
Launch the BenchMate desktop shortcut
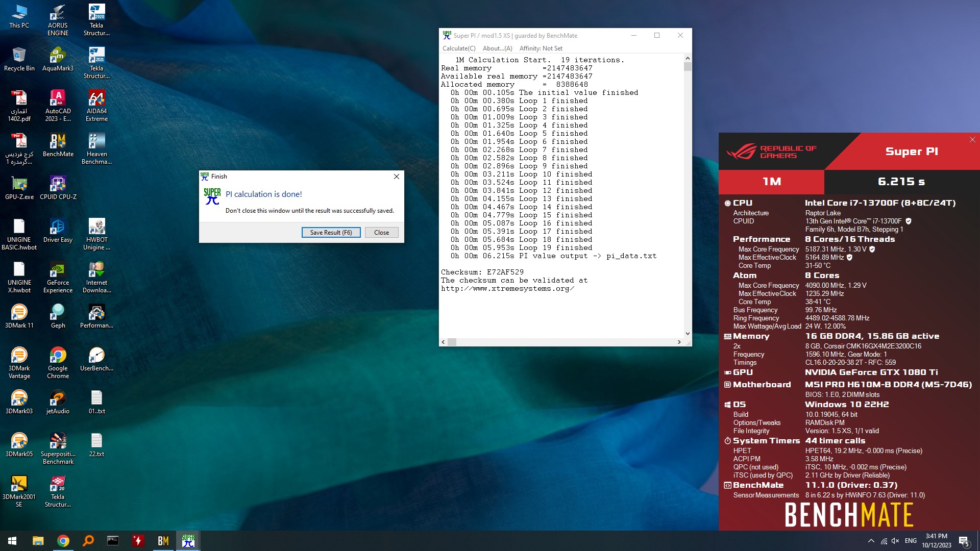(x=58, y=145)
